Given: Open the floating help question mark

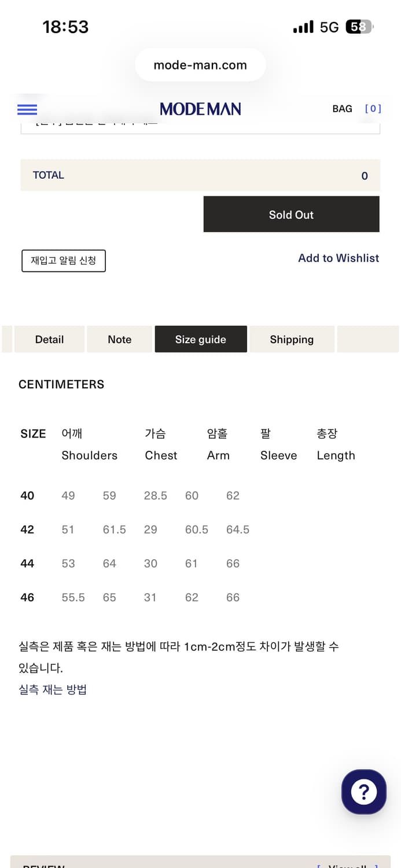Looking at the screenshot, I should pos(364,792).
